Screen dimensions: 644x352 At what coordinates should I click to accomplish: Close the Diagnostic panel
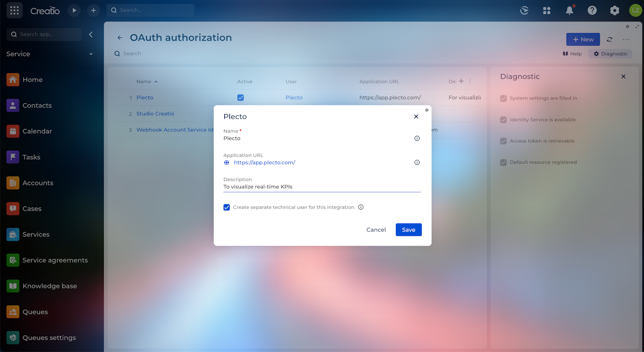[623, 76]
